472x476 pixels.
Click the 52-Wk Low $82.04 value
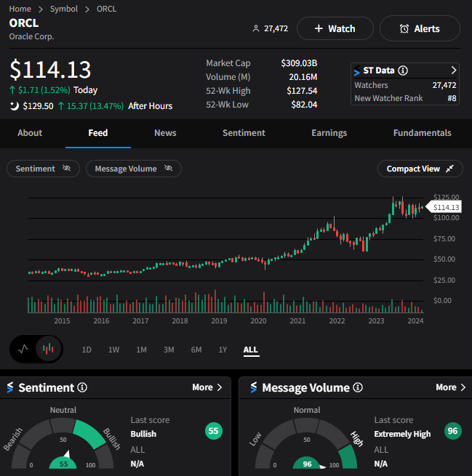pyautogui.click(x=304, y=105)
